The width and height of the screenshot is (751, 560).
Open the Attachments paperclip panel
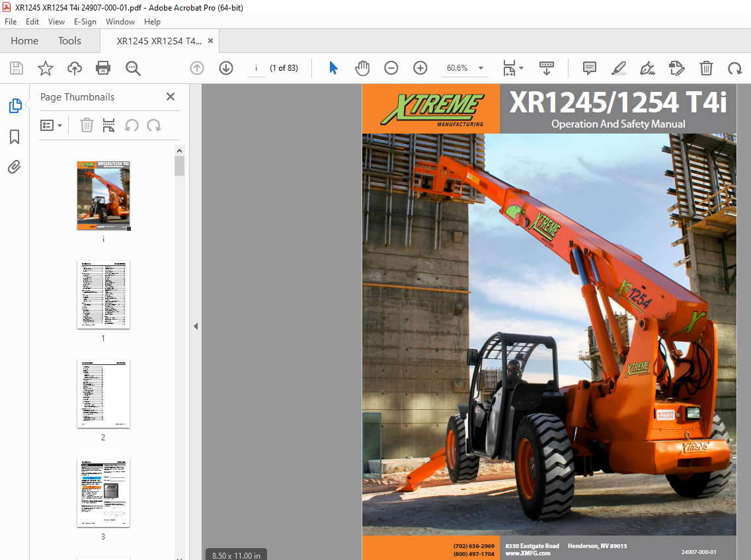[x=15, y=167]
